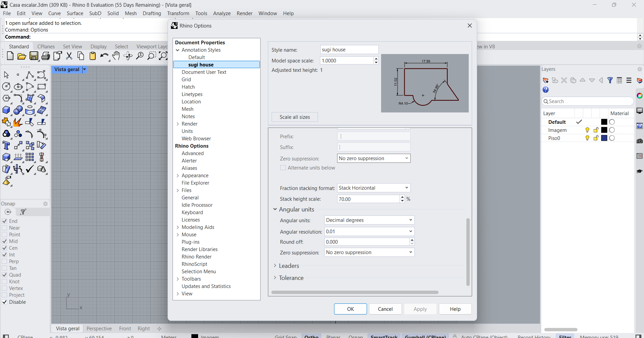
Task: Click the Scale all sizes button
Action: click(x=294, y=117)
